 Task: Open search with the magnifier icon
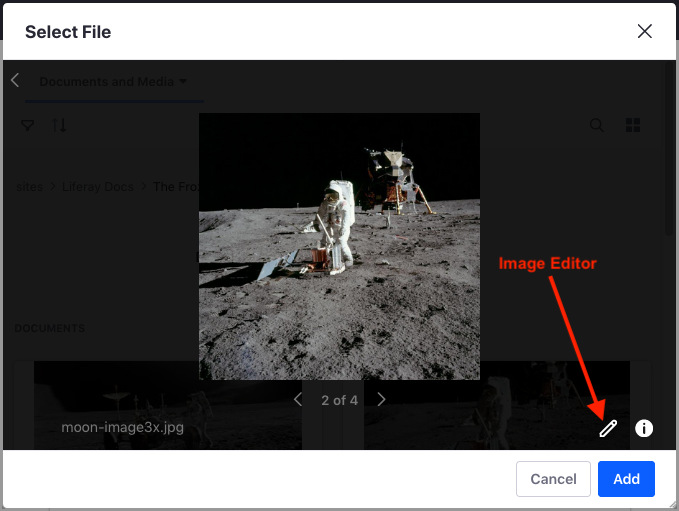click(597, 125)
